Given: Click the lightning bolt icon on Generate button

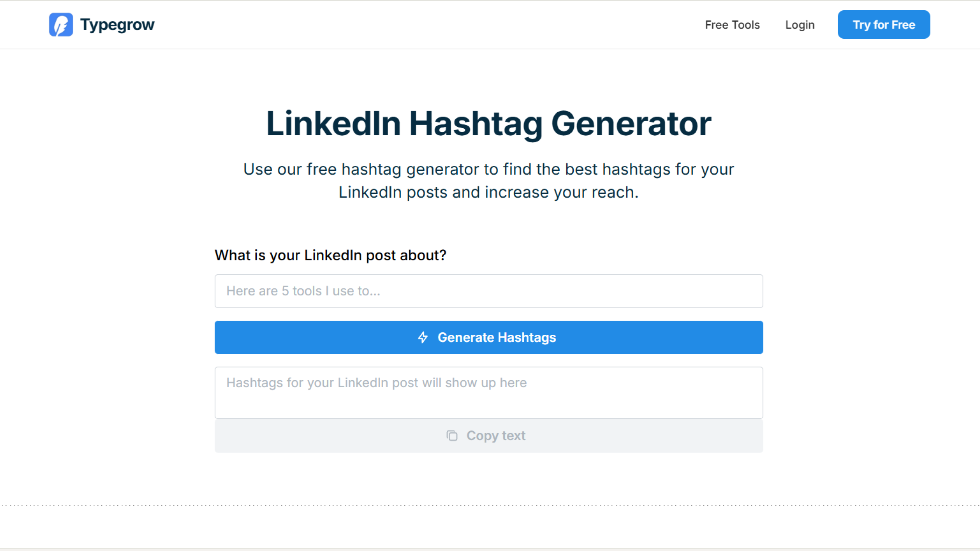Looking at the screenshot, I should click(x=423, y=337).
